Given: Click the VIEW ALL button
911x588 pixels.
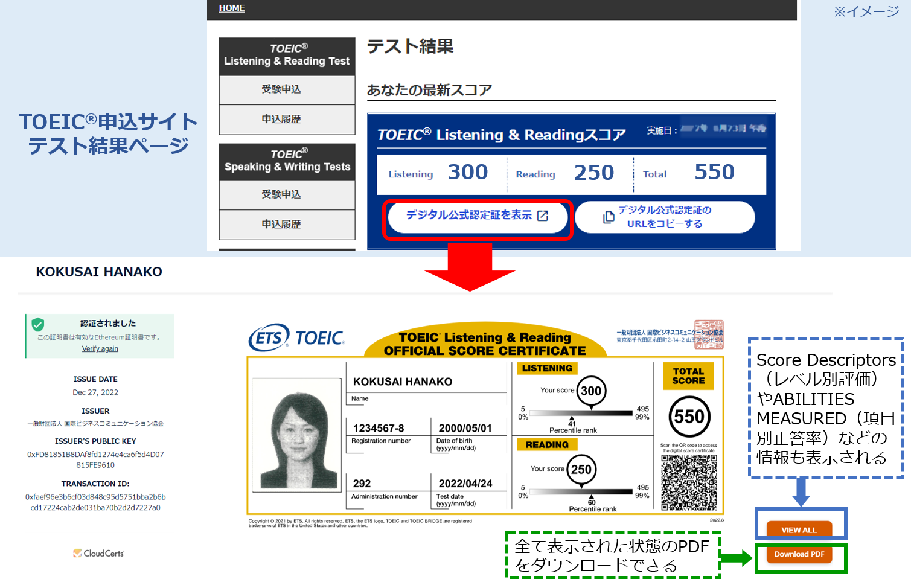Looking at the screenshot, I should pyautogui.click(x=801, y=529).
